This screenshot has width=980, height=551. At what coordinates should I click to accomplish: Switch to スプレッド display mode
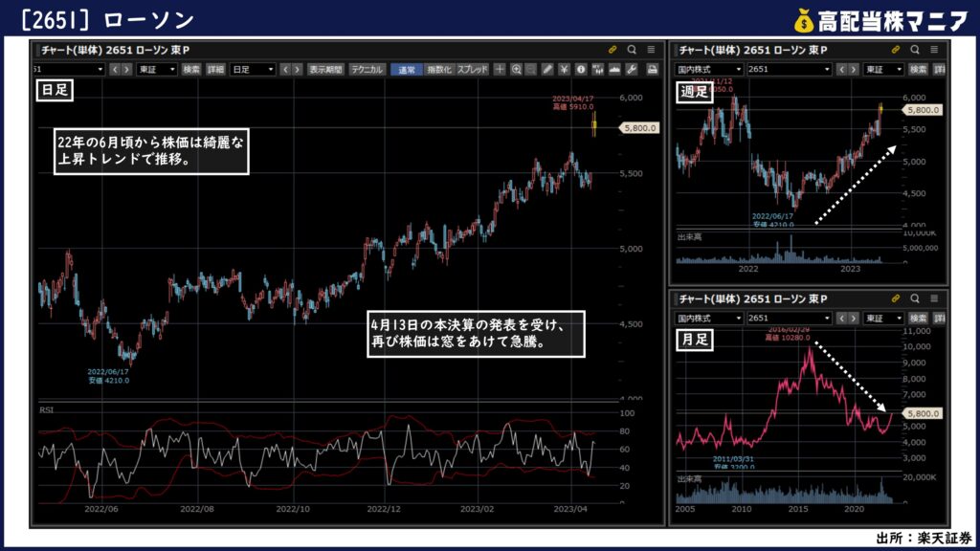tap(472, 69)
